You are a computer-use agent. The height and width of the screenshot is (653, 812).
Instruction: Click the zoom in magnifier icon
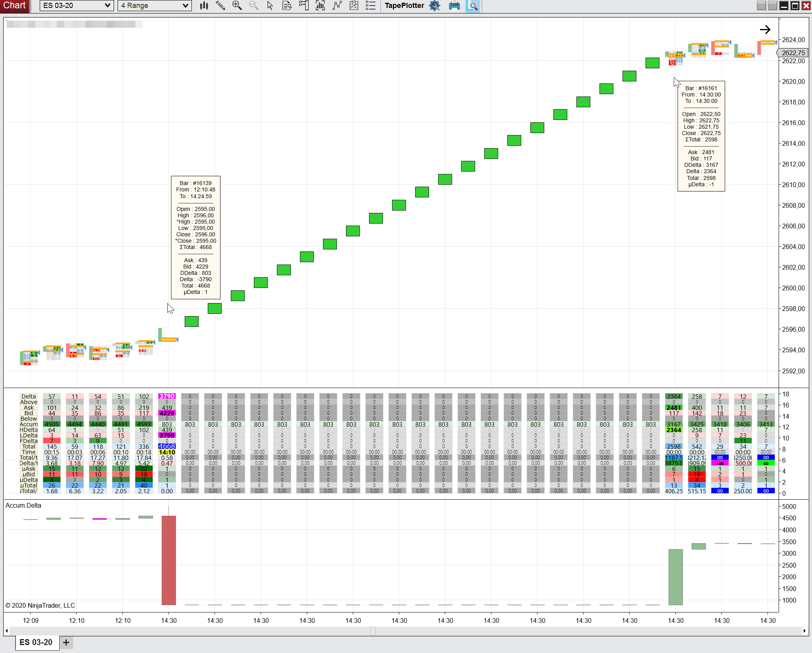[237, 6]
